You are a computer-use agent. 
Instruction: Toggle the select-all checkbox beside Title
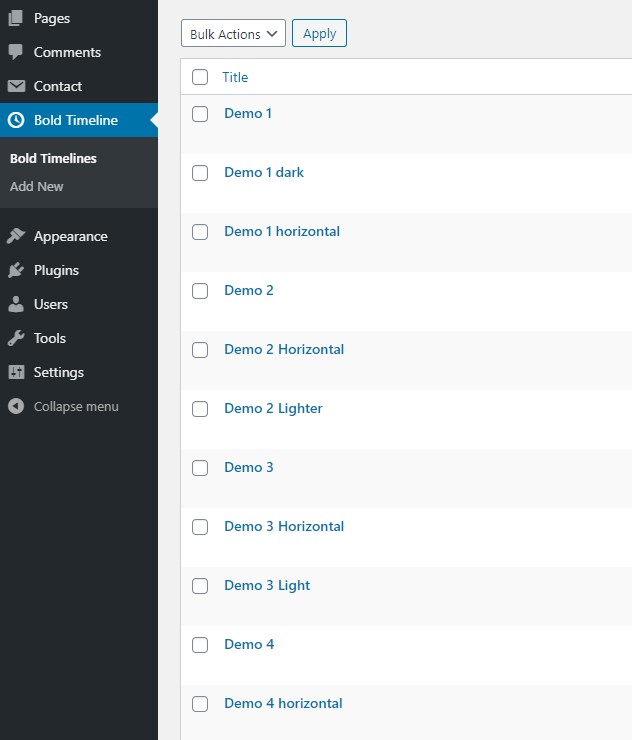pyautogui.click(x=200, y=77)
